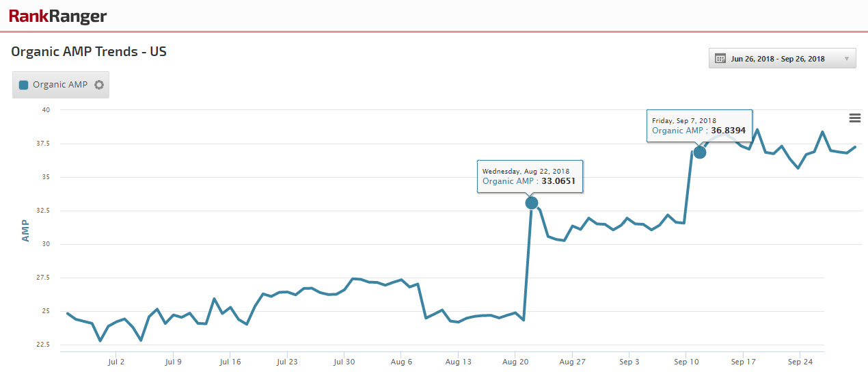Image resolution: width=868 pixels, height=374 pixels.
Task: Click the Aug 22 data point marker
Action: (x=532, y=202)
